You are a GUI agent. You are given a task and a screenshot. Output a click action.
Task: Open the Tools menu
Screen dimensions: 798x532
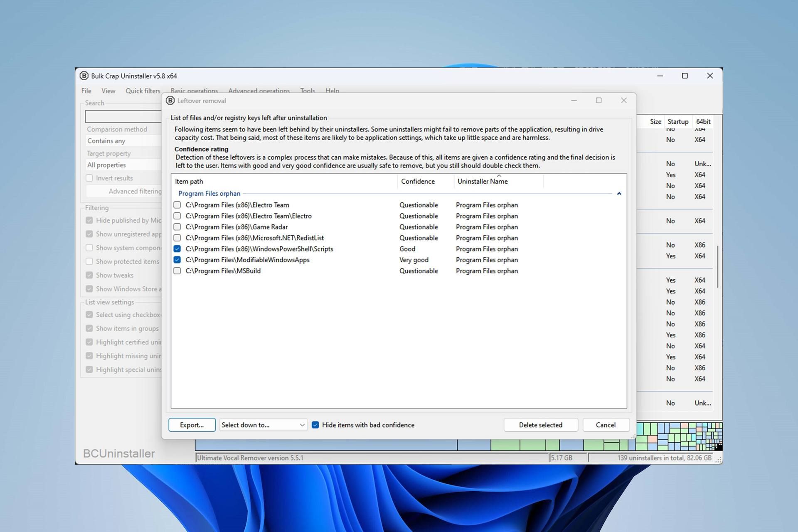pos(307,90)
